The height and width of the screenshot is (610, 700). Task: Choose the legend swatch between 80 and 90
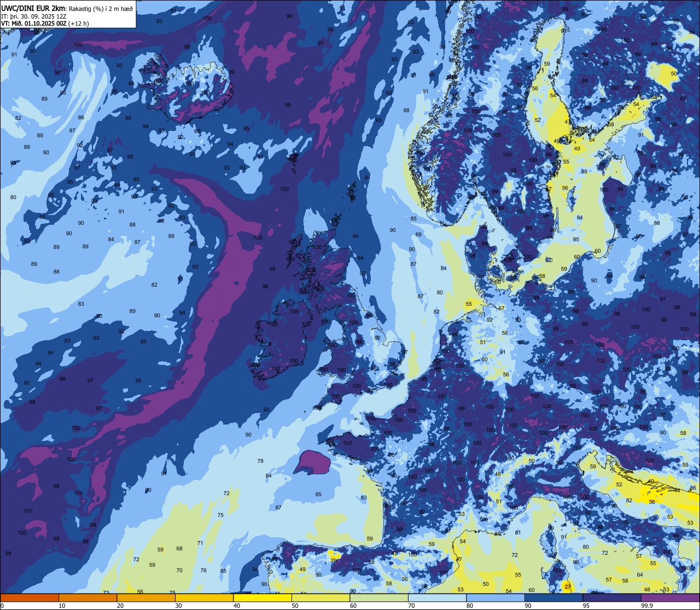coord(495,597)
